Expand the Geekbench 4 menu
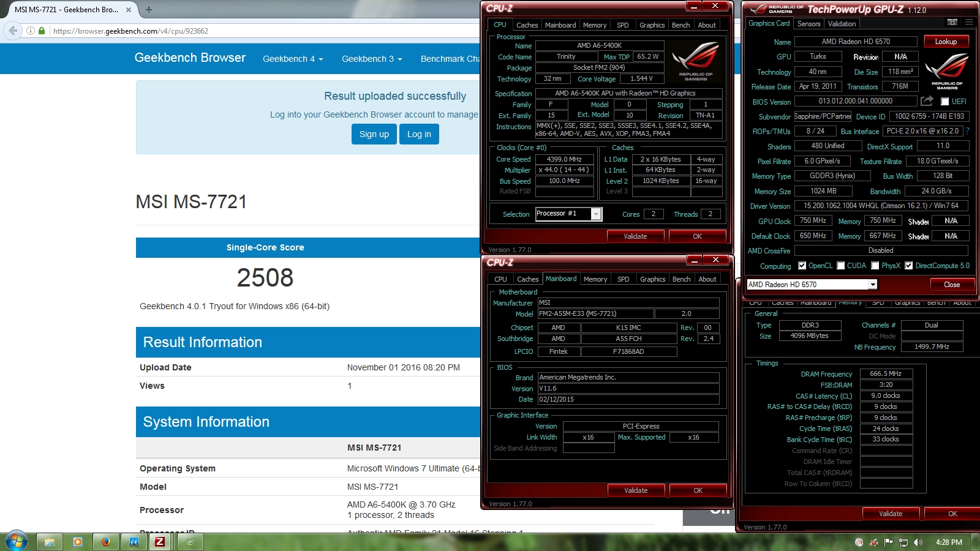 point(293,59)
